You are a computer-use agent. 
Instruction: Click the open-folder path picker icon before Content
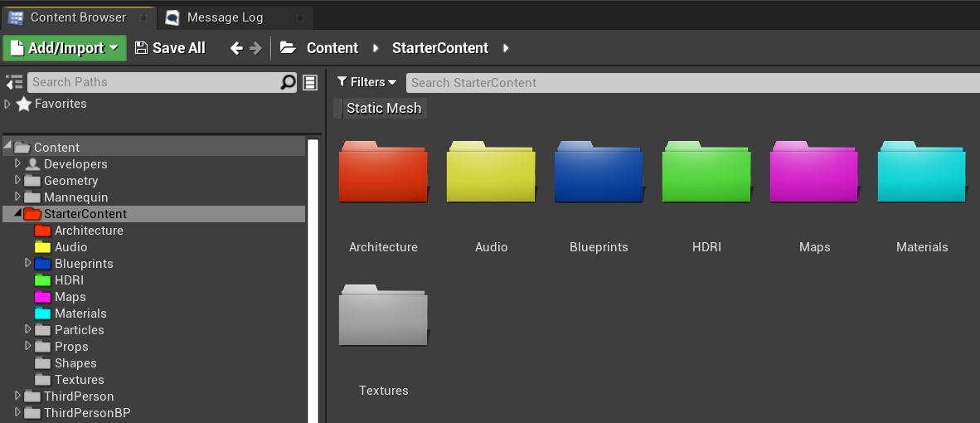[288, 48]
